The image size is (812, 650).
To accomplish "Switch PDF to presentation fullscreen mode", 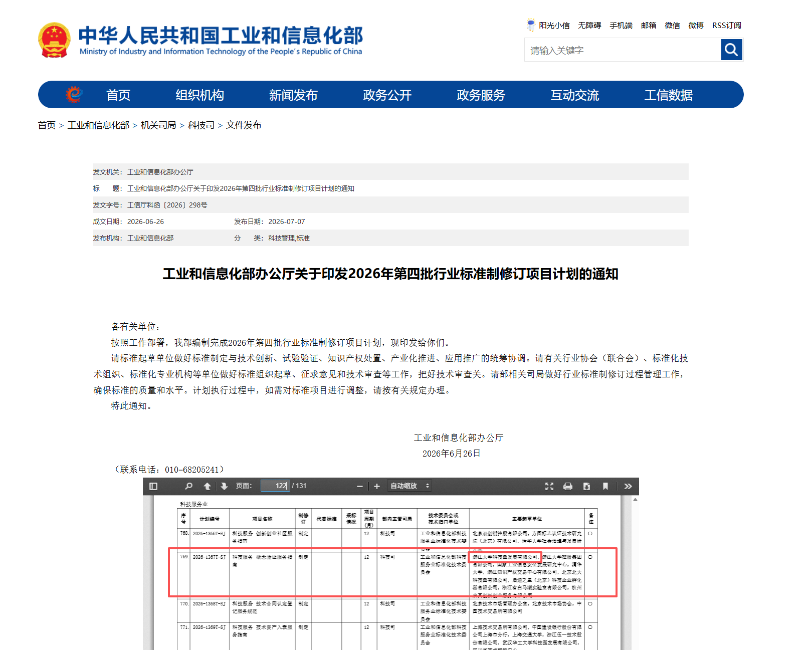I will click(x=549, y=486).
